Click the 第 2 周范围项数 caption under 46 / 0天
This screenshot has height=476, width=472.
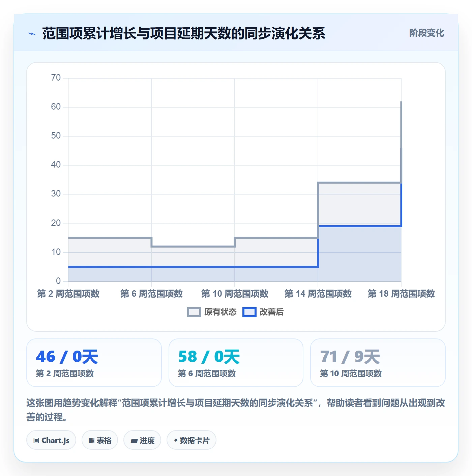point(65,374)
